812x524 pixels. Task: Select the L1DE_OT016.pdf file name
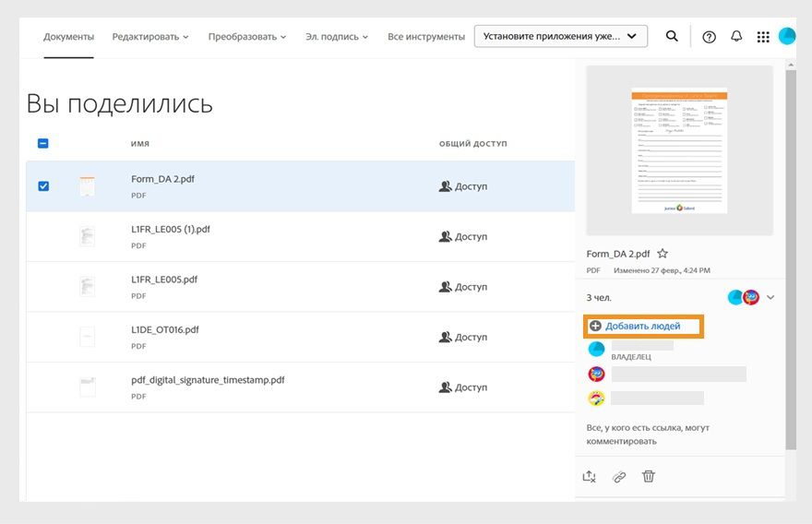(x=164, y=330)
